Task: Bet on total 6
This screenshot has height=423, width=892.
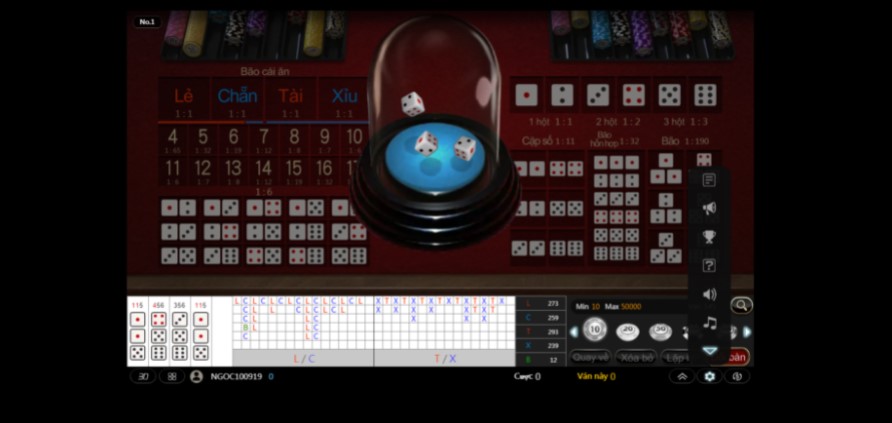Action: pyautogui.click(x=233, y=140)
